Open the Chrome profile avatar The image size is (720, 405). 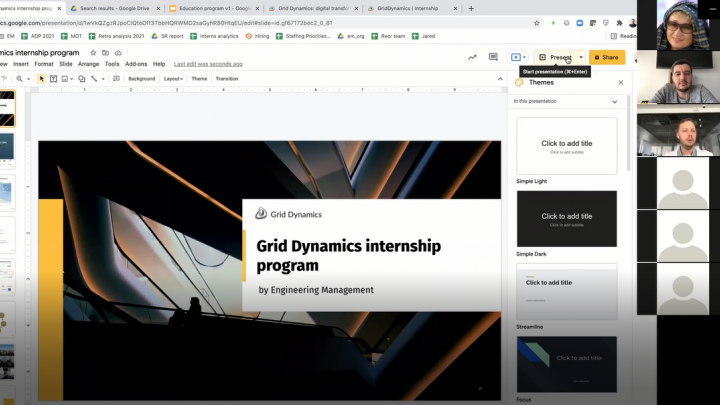(x=632, y=23)
